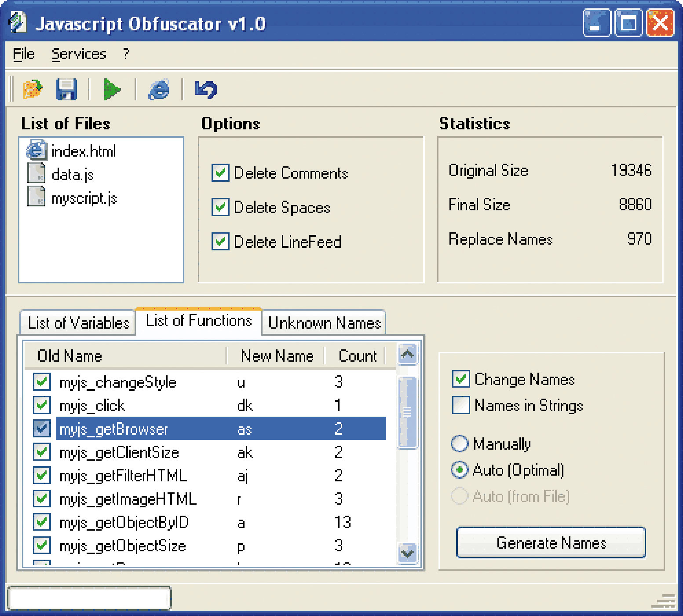Switch to the List of Variables tab
This screenshot has width=683, height=616.
(x=78, y=323)
